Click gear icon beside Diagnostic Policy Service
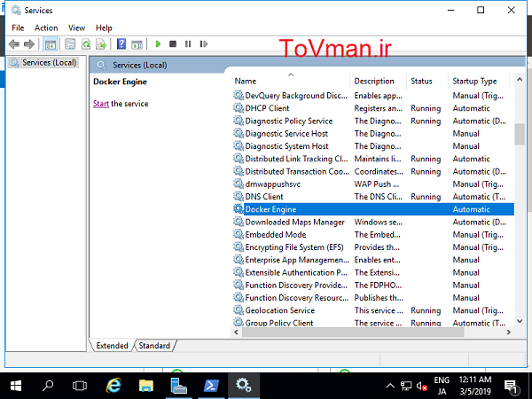Screen dimensions: 532x399 tap(239, 121)
